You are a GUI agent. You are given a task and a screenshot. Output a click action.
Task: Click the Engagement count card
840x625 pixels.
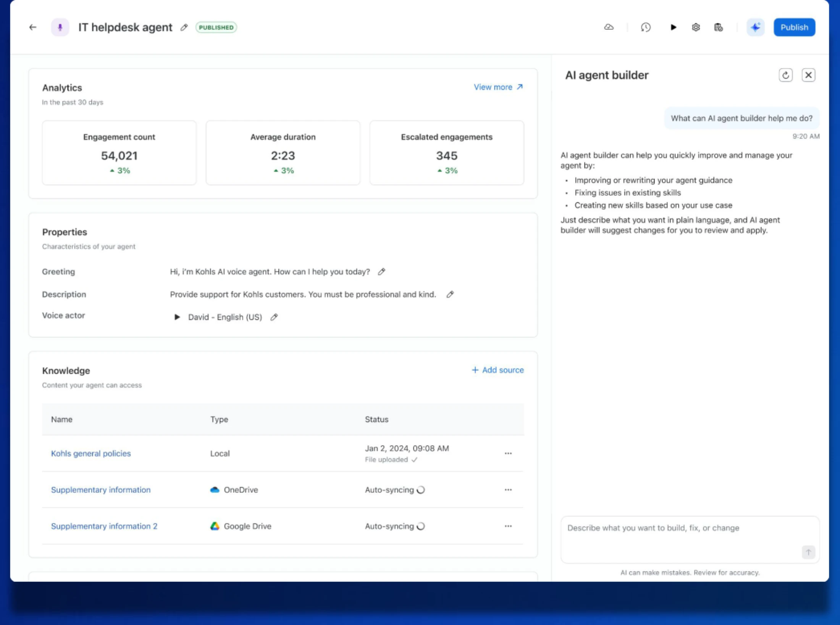(x=119, y=153)
